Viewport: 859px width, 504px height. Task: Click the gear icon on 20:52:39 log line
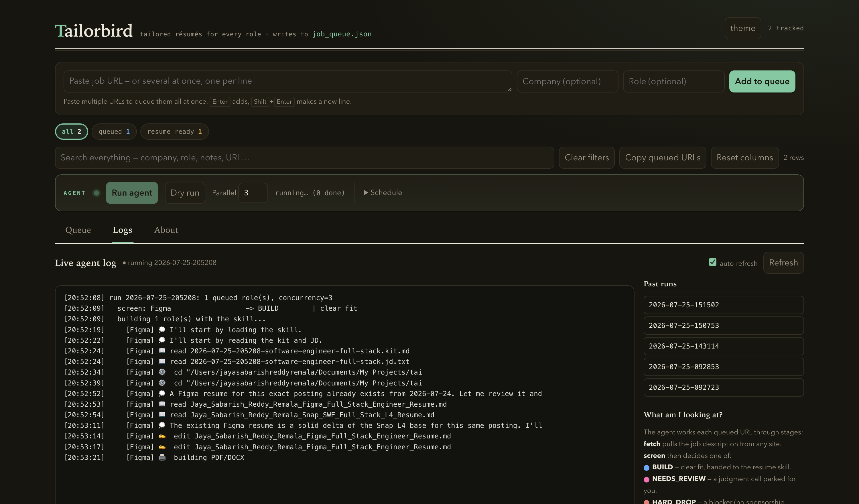point(162,383)
